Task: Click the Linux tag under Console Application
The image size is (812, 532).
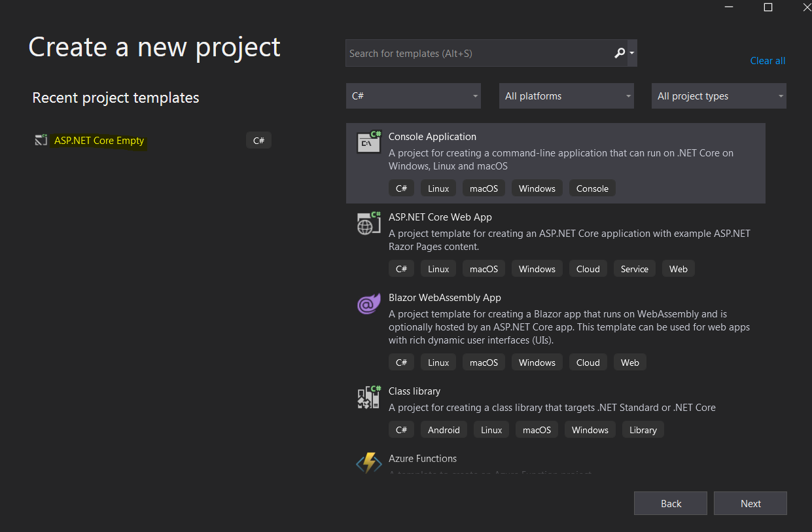Action: pos(438,188)
